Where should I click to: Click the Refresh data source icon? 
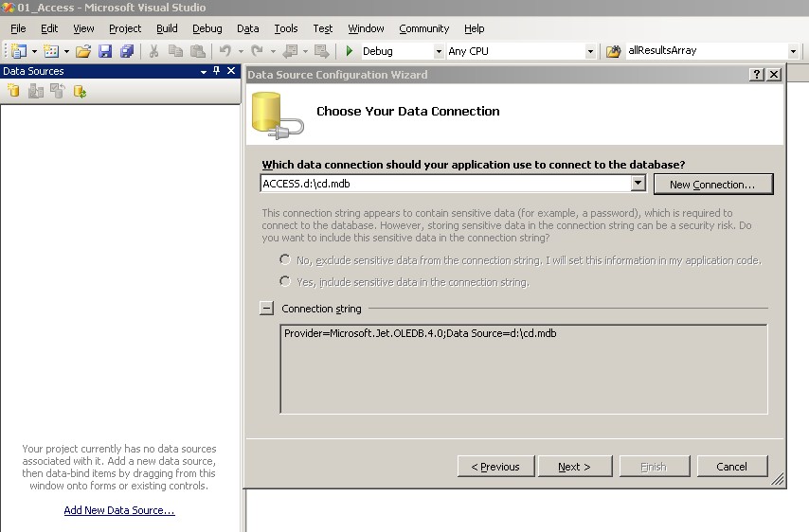tap(80, 91)
